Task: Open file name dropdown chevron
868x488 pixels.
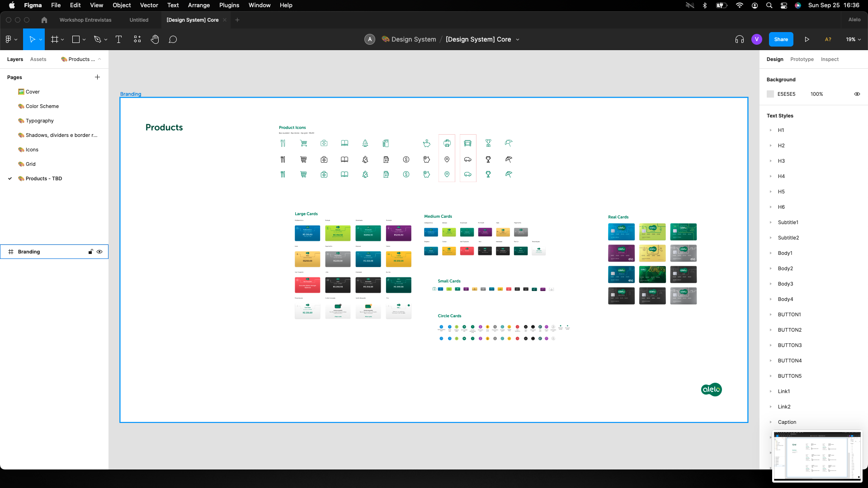Action: point(518,40)
